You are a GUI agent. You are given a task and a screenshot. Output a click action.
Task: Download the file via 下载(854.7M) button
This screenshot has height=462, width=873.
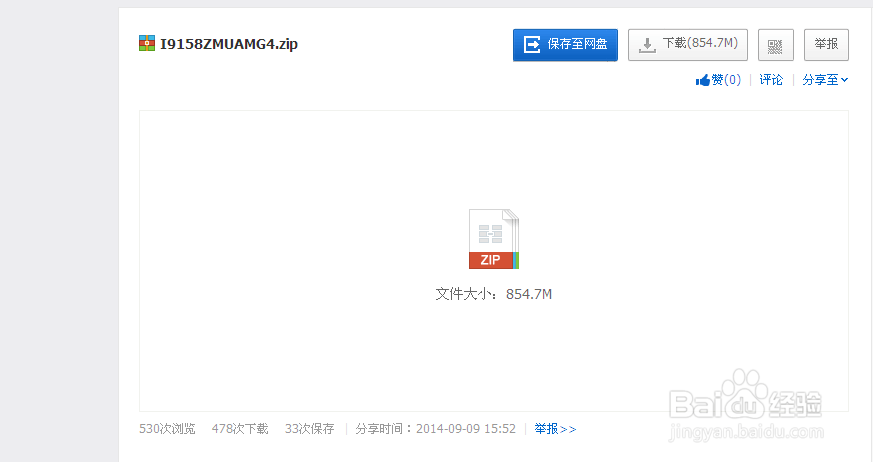[x=688, y=45]
